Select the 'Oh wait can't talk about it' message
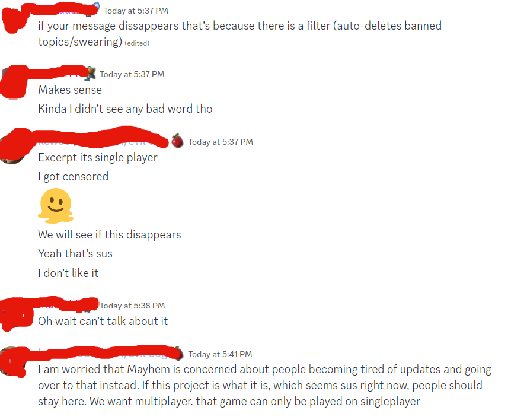 point(103,321)
